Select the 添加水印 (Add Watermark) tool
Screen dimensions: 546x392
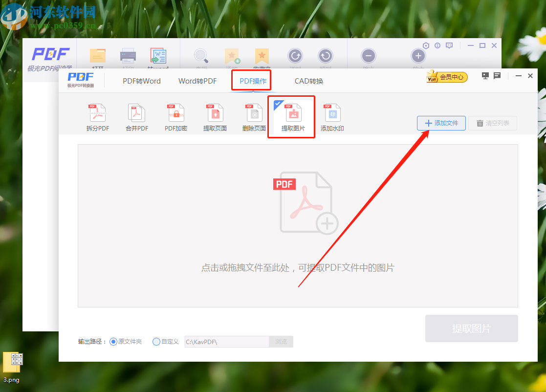click(x=332, y=116)
